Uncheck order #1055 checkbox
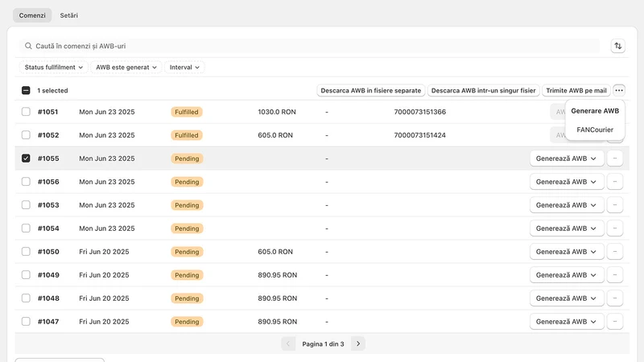The width and height of the screenshot is (644, 362). [x=26, y=158]
